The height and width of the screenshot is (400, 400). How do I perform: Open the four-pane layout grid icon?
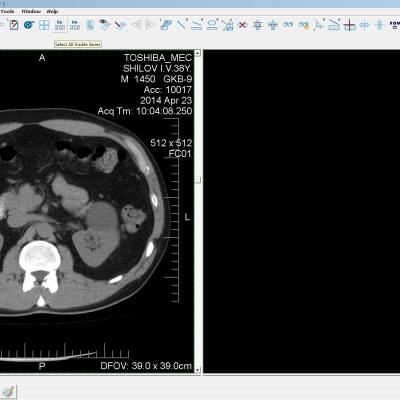44,25
